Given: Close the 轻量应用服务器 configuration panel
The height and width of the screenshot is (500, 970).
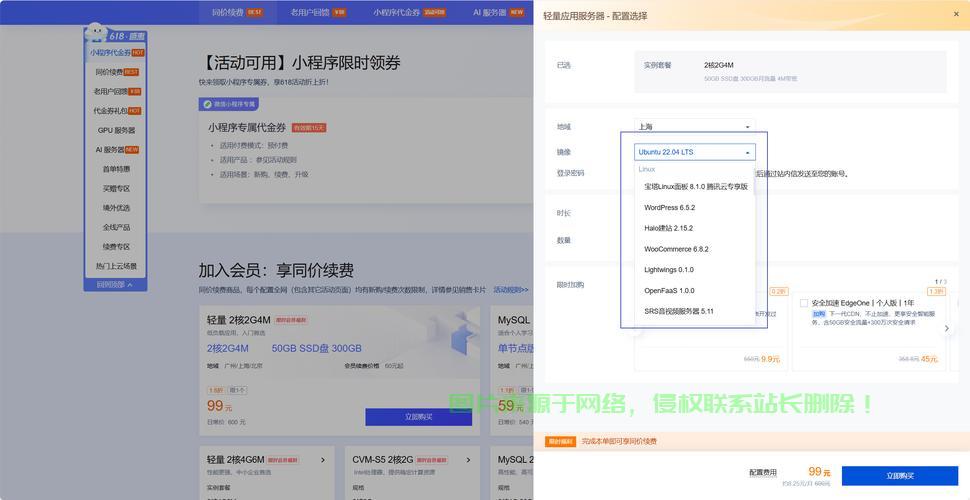Looking at the screenshot, I should tap(956, 14).
